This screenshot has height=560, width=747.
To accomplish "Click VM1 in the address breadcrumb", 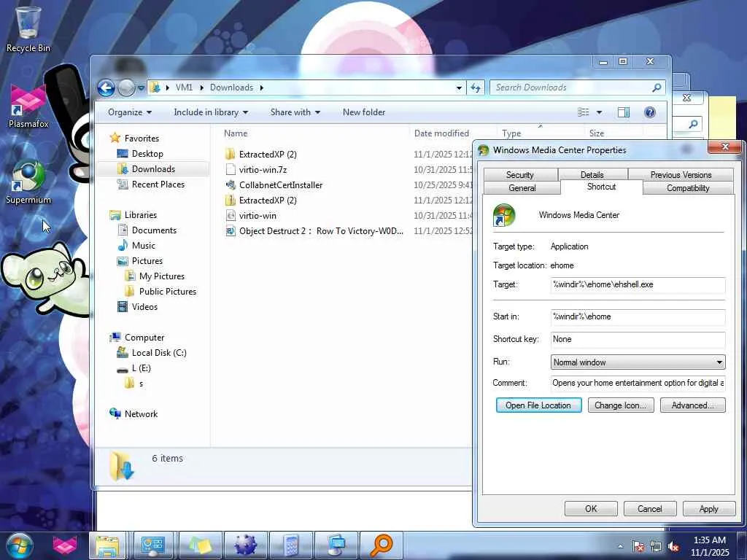I will [184, 87].
